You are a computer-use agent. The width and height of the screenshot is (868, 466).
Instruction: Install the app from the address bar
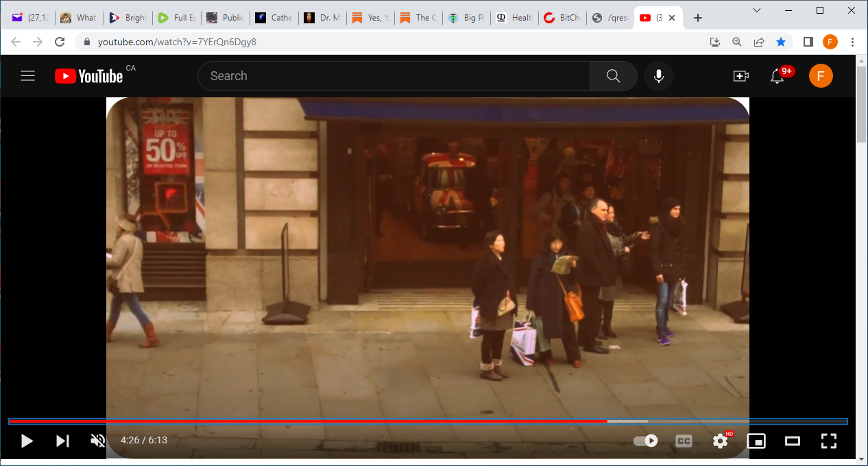[715, 42]
